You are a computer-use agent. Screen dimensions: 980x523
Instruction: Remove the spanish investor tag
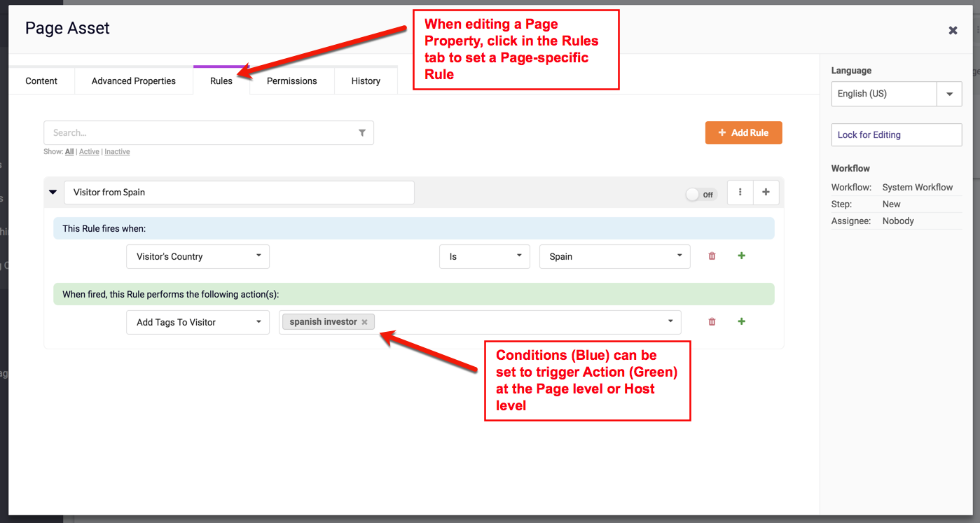(364, 322)
